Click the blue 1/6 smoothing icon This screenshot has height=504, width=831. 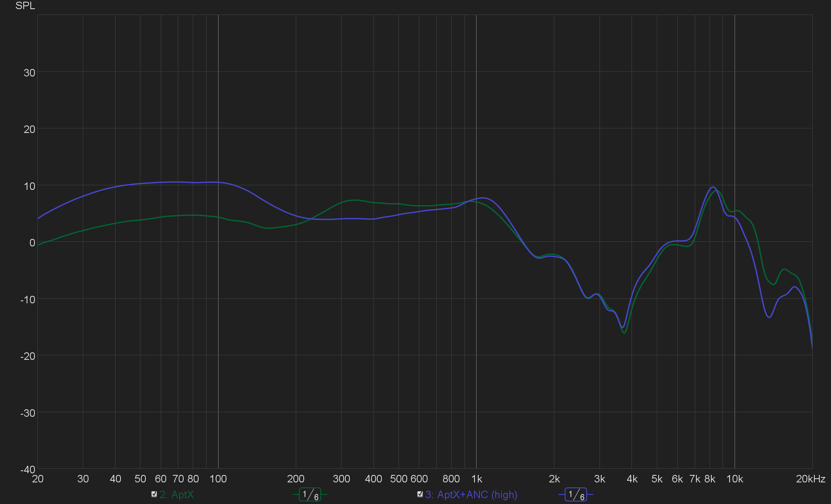(576, 494)
